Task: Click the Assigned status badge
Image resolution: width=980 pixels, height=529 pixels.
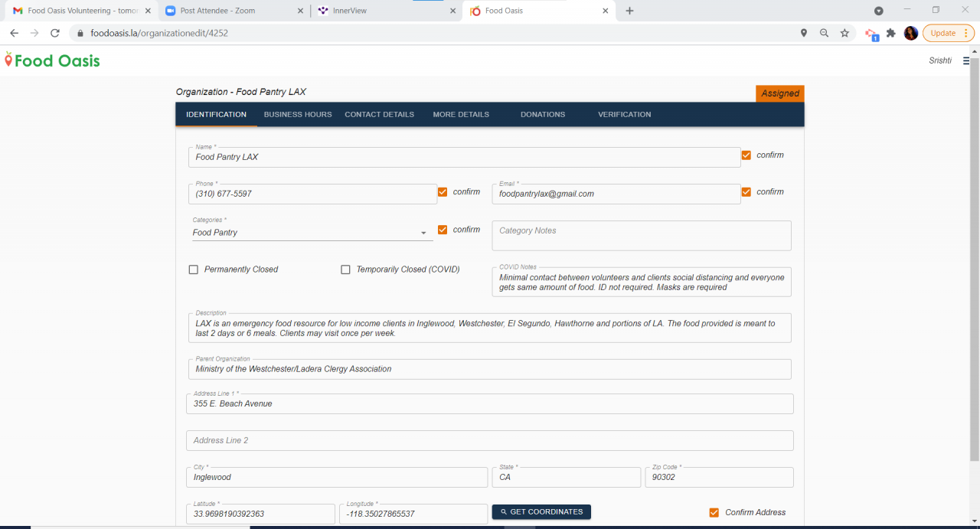Action: click(780, 93)
